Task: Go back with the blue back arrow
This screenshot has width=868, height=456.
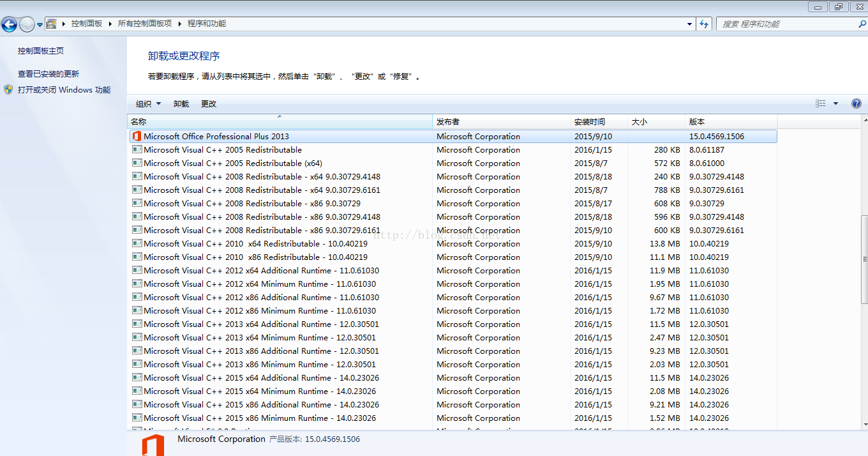Action: pyautogui.click(x=9, y=24)
